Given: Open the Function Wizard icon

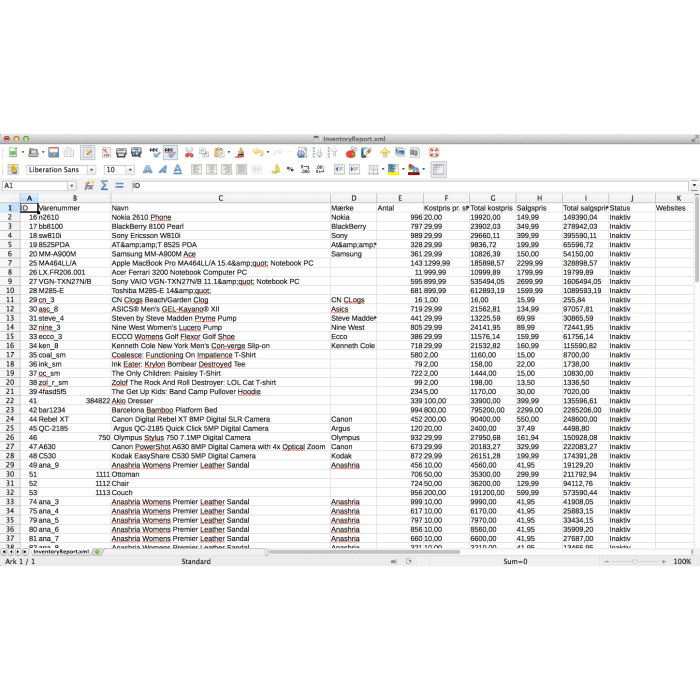Looking at the screenshot, I should pos(89,185).
